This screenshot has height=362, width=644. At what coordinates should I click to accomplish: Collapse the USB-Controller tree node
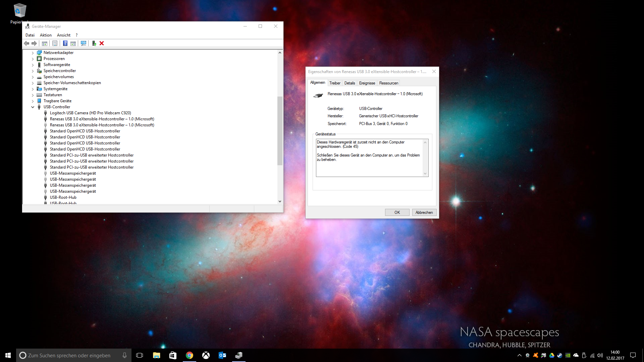[x=33, y=107]
